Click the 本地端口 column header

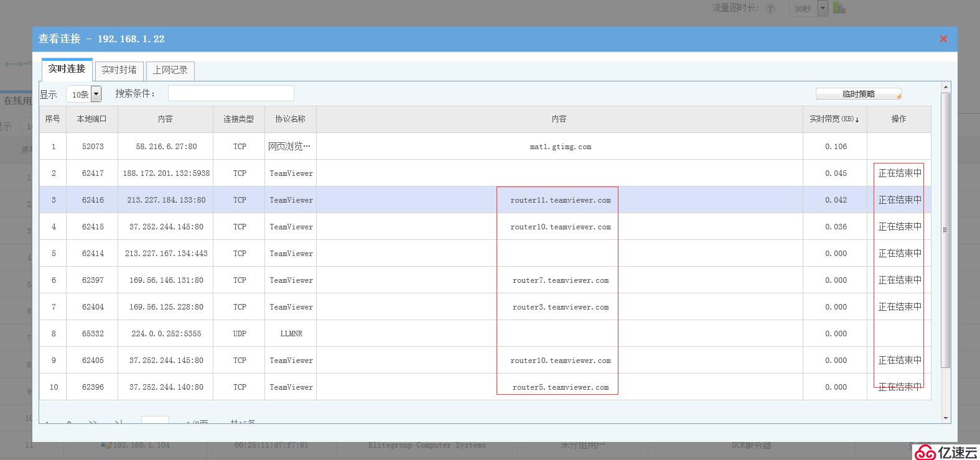(x=92, y=119)
